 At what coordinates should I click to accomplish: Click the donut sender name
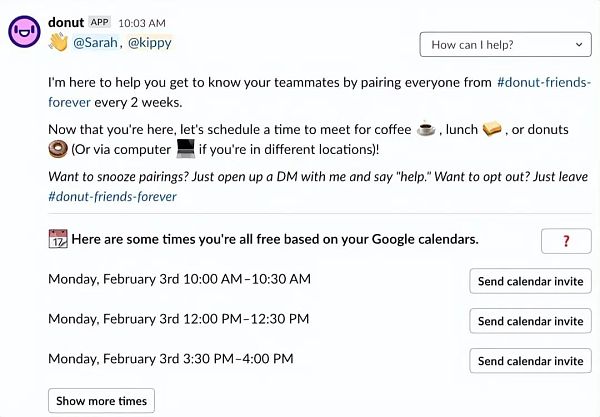[x=66, y=22]
